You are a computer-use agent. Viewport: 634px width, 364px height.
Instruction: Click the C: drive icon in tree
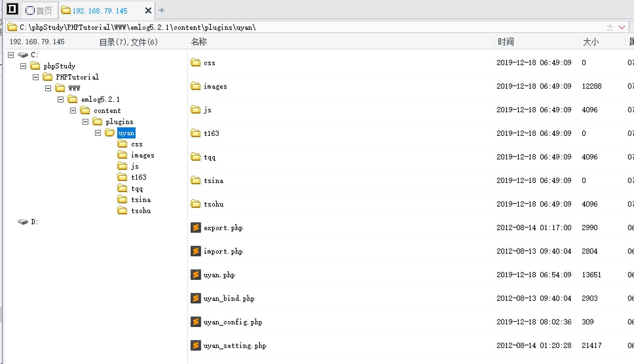pos(23,55)
